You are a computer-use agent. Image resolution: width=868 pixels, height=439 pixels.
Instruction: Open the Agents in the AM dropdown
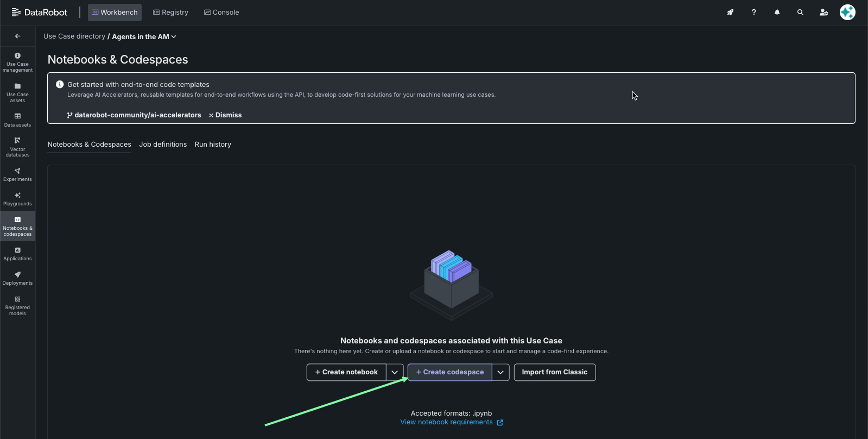tap(144, 37)
